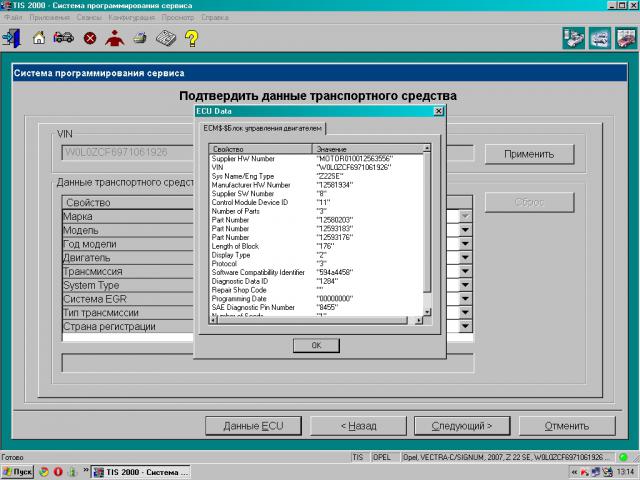Click the Данные ECU button
Screen dimensions: 640x480
tap(253, 426)
